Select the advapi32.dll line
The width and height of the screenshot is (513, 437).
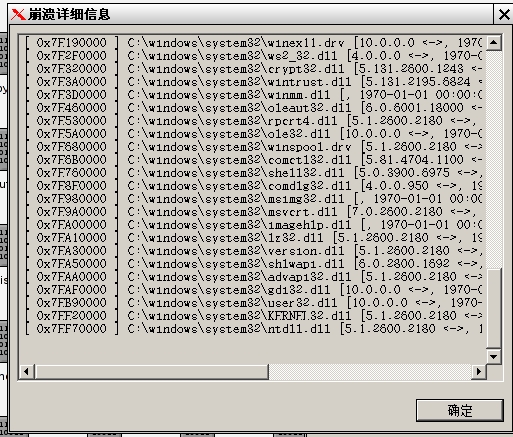(253, 277)
